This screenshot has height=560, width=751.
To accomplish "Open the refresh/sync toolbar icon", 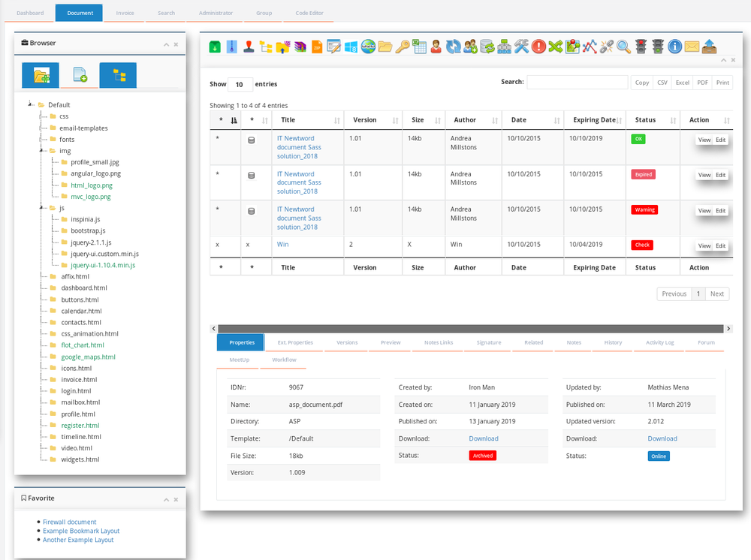I will pyautogui.click(x=455, y=47).
